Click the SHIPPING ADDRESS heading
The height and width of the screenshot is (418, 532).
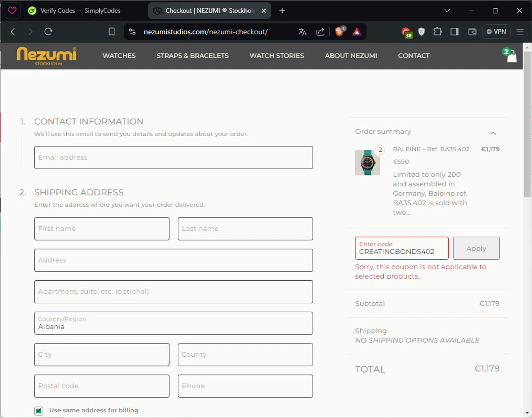[79, 192]
